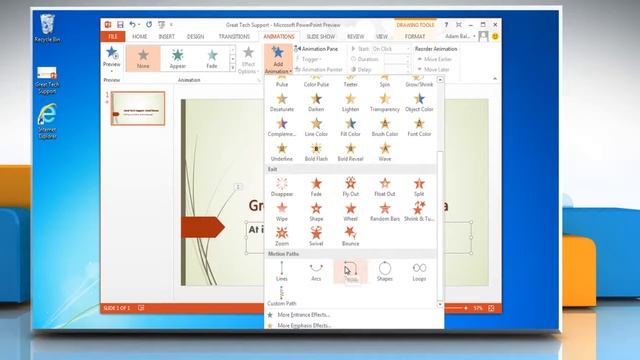This screenshot has width=640, height=360.
Task: Click the Move Earlier button
Action: [434, 59]
